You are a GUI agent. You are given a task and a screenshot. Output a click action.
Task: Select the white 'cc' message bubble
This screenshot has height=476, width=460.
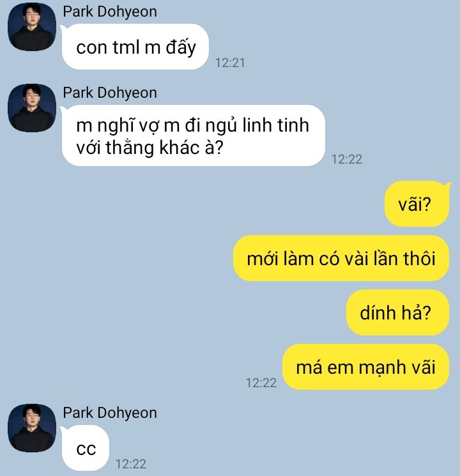86,448
